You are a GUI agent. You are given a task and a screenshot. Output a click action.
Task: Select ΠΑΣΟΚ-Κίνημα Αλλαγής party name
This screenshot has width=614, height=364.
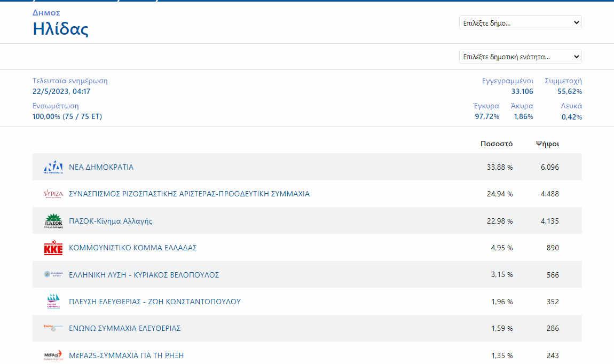click(x=111, y=221)
